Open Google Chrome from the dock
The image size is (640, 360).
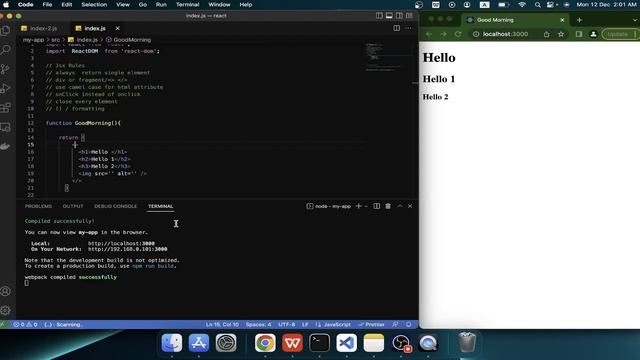click(x=265, y=342)
